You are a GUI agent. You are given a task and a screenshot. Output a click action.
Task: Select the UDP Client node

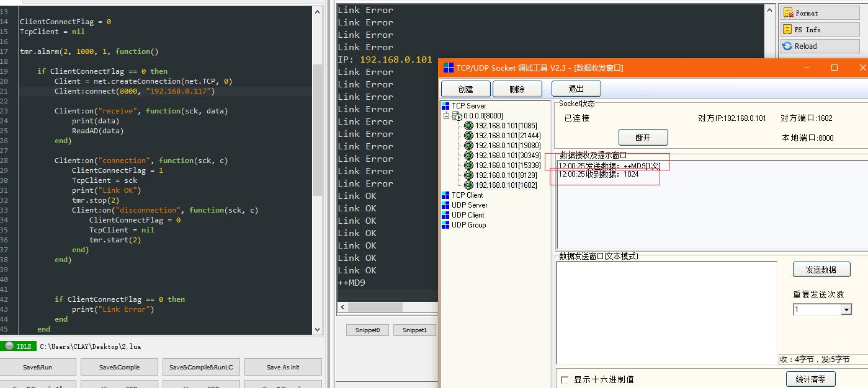pos(468,215)
